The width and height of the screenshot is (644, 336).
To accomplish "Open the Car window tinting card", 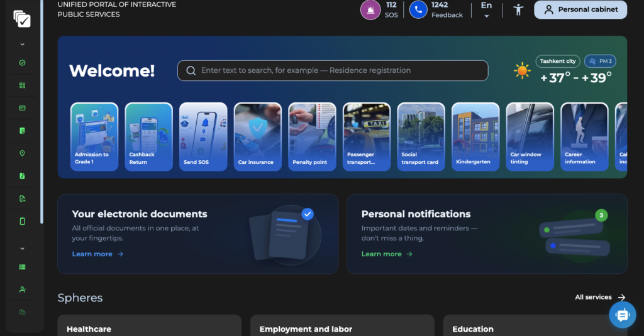I will (x=530, y=137).
